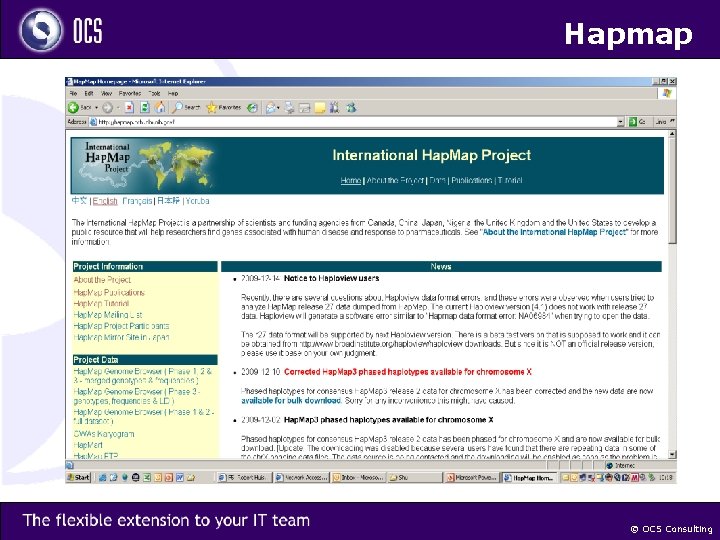Switch site language to English
The height and width of the screenshot is (540, 720).
pyautogui.click(x=105, y=201)
